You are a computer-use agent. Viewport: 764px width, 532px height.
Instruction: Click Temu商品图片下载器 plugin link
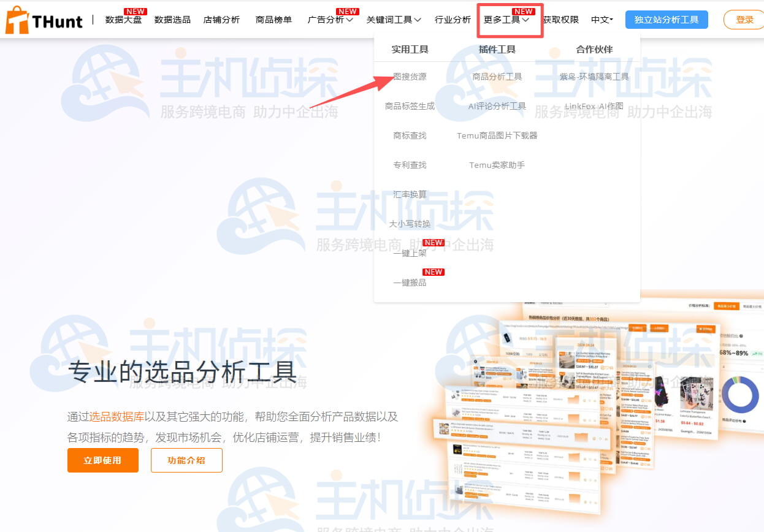[x=497, y=135]
